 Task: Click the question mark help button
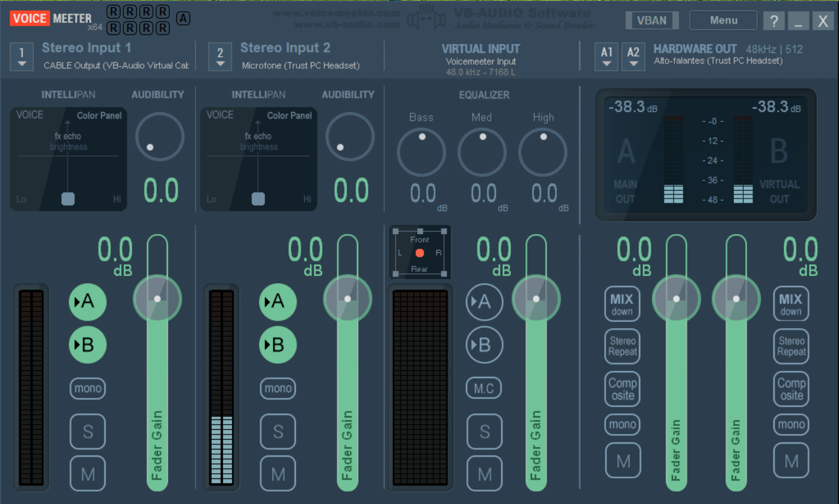[x=774, y=21]
